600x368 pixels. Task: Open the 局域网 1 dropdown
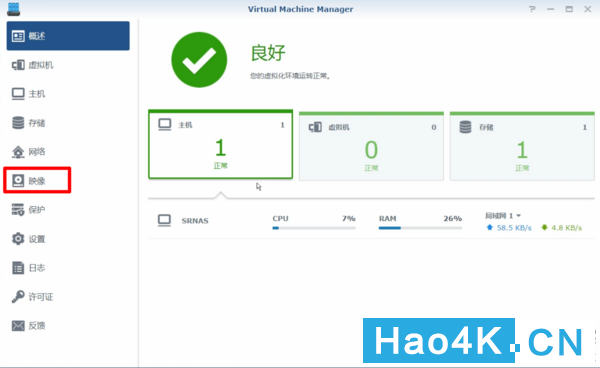(503, 216)
